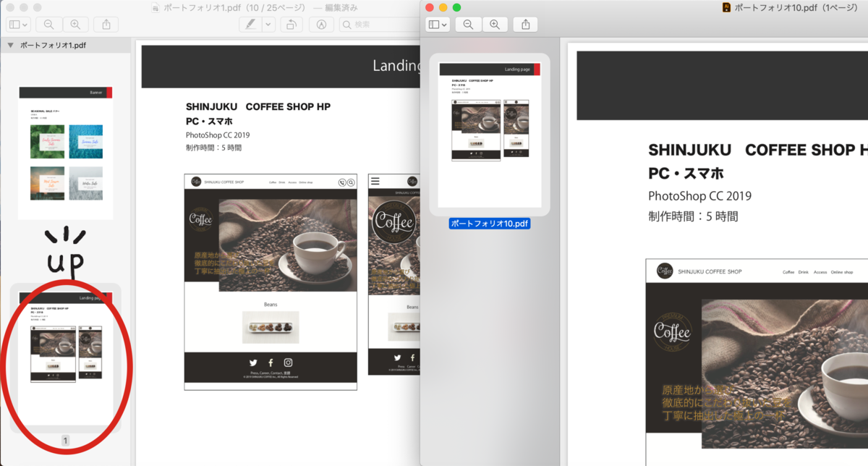The image size is (868, 466).
Task: Click Share button in ポートフォリオ1.pdf window
Action: pyautogui.click(x=106, y=25)
